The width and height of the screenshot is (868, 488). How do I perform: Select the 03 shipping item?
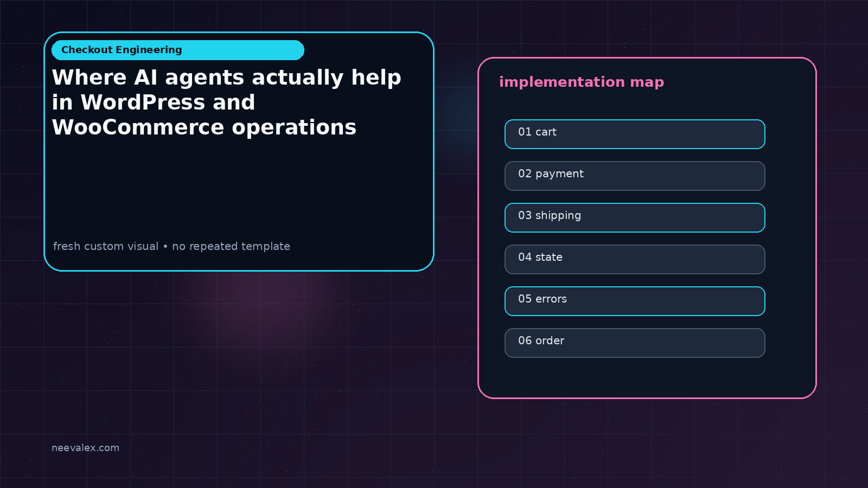635,217
